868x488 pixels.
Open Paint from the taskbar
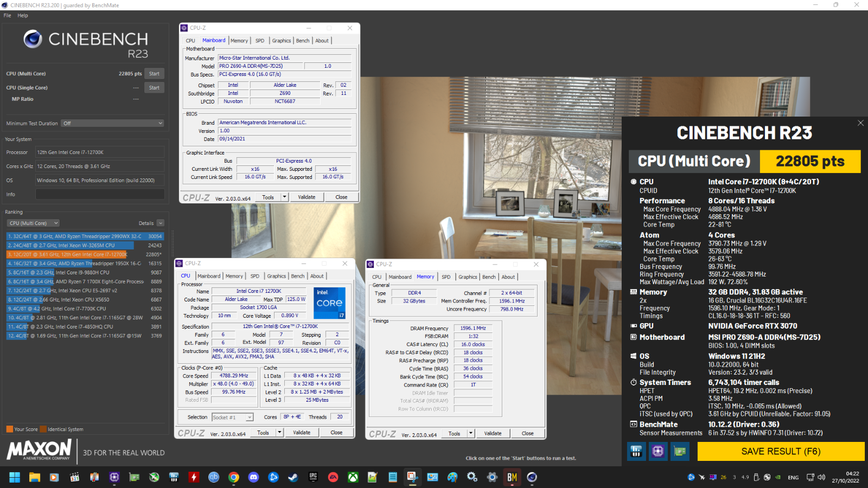pyautogui.click(x=452, y=477)
